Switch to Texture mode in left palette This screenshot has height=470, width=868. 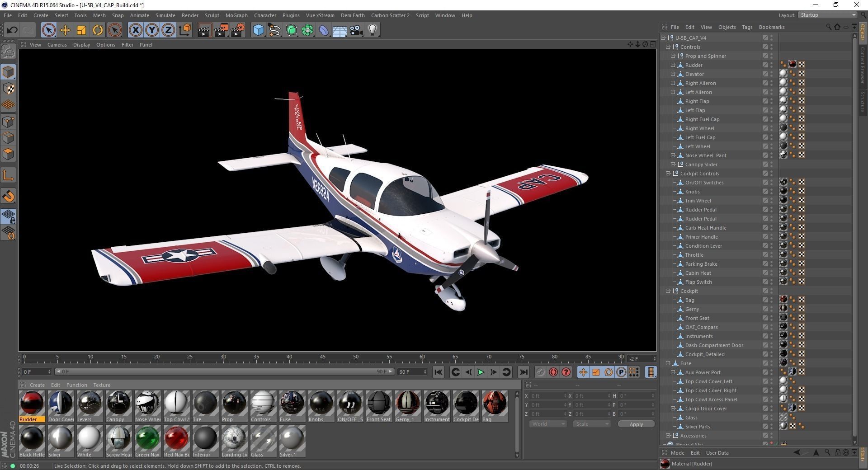click(x=8, y=89)
